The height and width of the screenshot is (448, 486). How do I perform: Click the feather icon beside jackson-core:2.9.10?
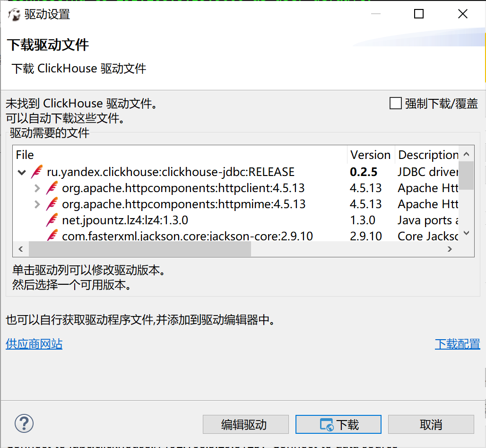pyautogui.click(x=52, y=235)
